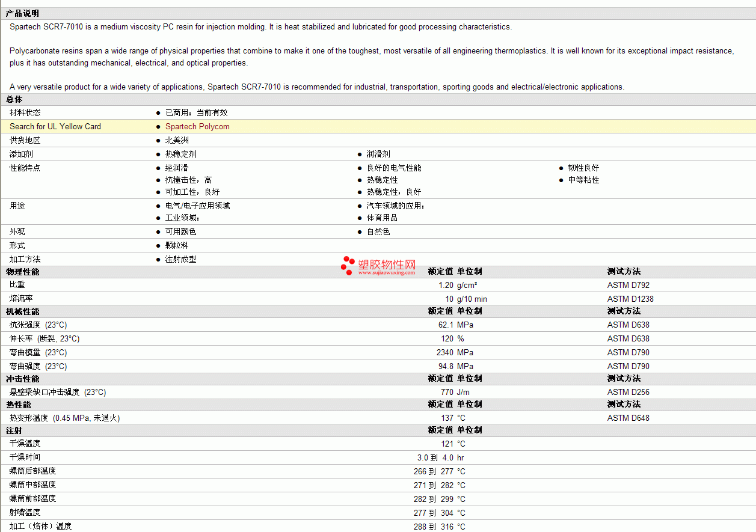
Task: Select the "良好的电气性能" feature entry
Action: (394, 168)
